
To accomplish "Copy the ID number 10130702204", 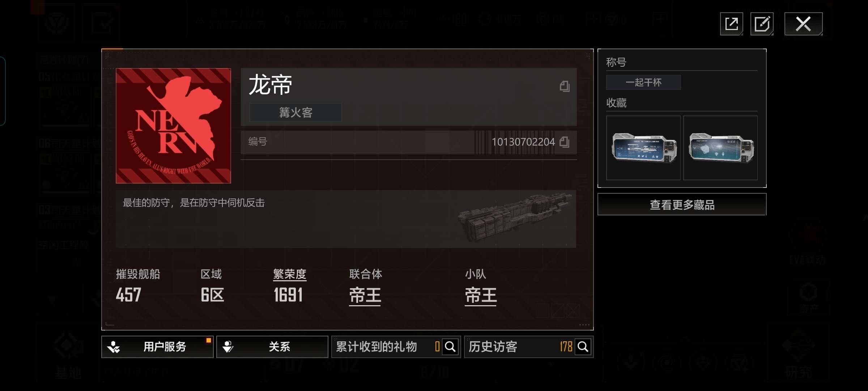I will point(565,142).
